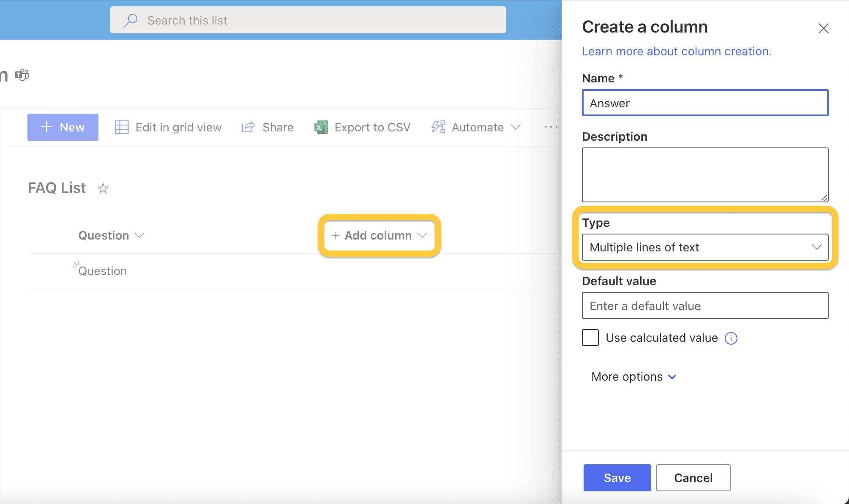The width and height of the screenshot is (849, 504).
Task: Click the Automate flow icon
Action: (x=437, y=127)
